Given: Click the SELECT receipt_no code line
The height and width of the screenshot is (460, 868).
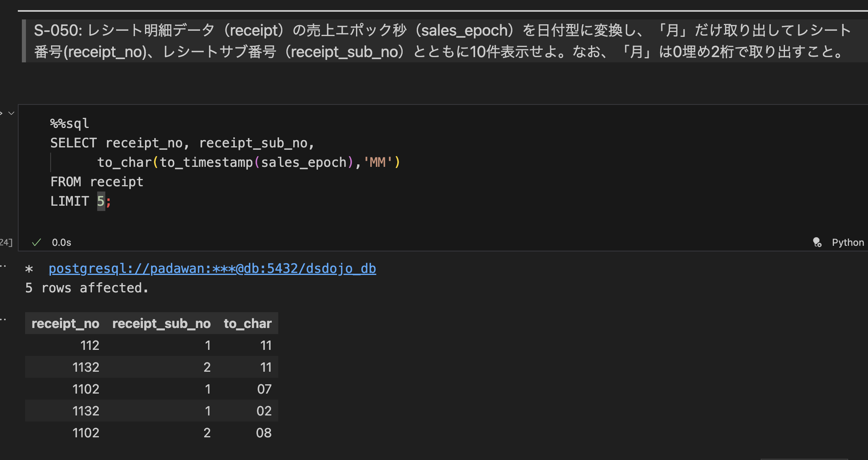Looking at the screenshot, I should tap(182, 143).
